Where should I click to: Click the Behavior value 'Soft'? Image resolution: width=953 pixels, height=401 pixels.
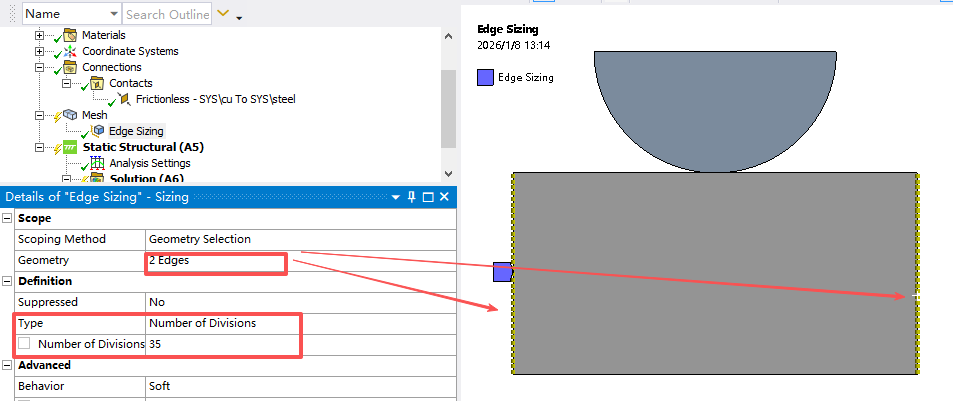pyautogui.click(x=159, y=386)
